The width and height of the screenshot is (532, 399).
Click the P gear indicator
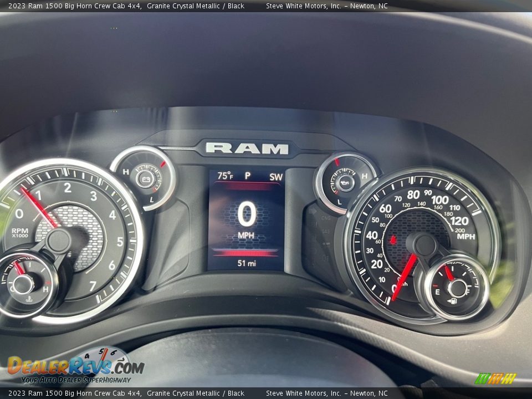pos(248,176)
